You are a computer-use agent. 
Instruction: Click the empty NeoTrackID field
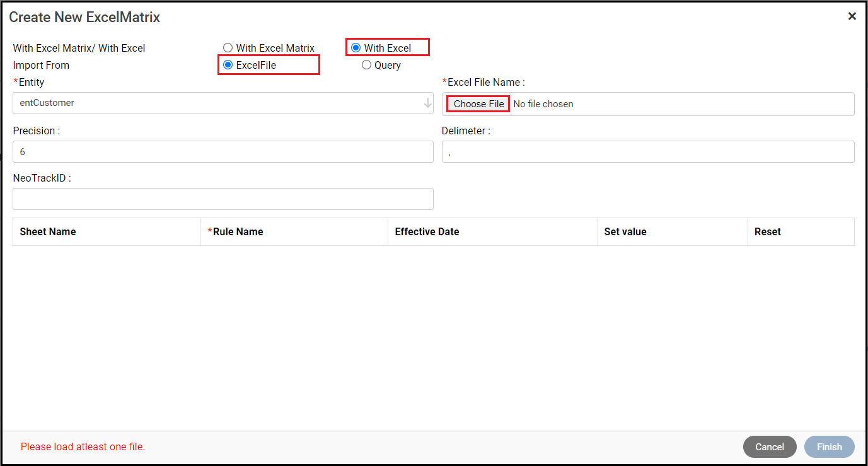pos(223,199)
